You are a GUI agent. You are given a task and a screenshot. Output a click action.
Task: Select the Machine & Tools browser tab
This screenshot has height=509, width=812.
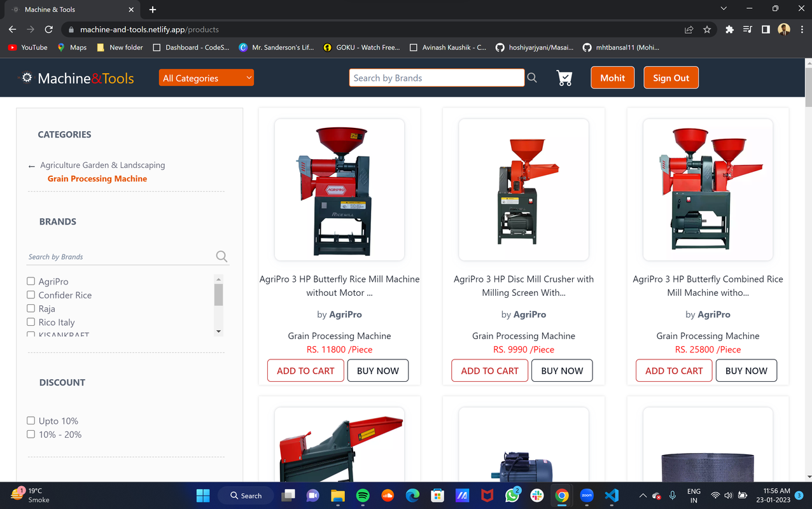point(71,10)
